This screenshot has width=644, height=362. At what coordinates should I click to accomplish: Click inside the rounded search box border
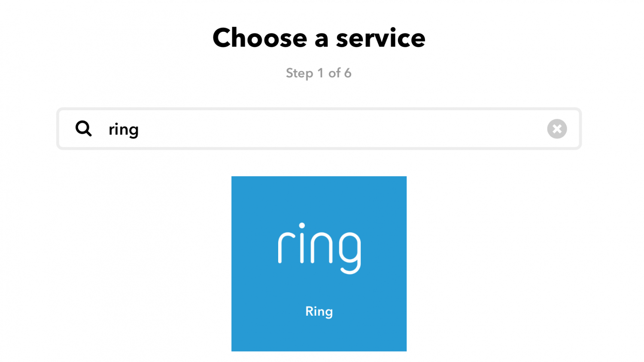[x=301, y=129]
